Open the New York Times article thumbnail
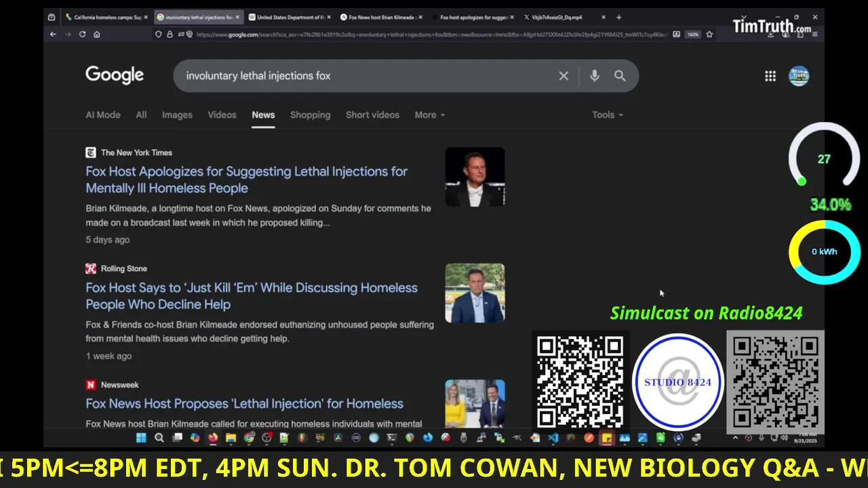868x488 pixels. pyautogui.click(x=475, y=176)
